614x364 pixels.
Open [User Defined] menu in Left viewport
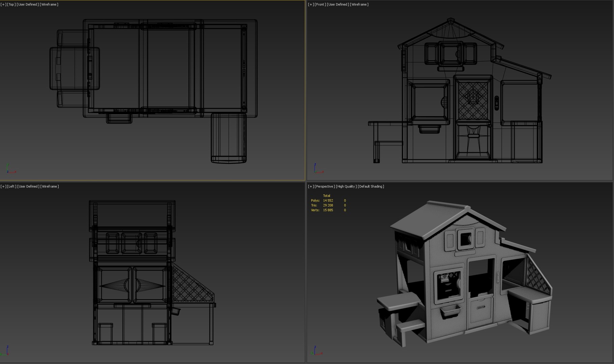coord(28,186)
